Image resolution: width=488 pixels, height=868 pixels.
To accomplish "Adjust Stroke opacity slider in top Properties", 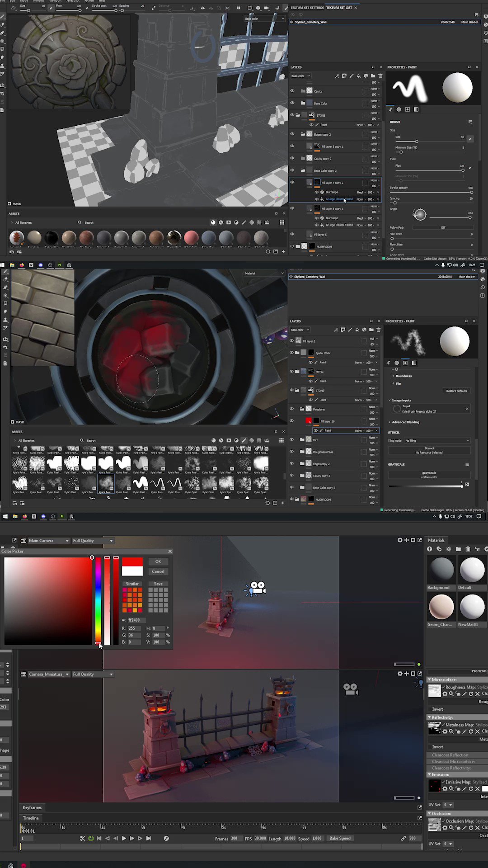I will [432, 193].
